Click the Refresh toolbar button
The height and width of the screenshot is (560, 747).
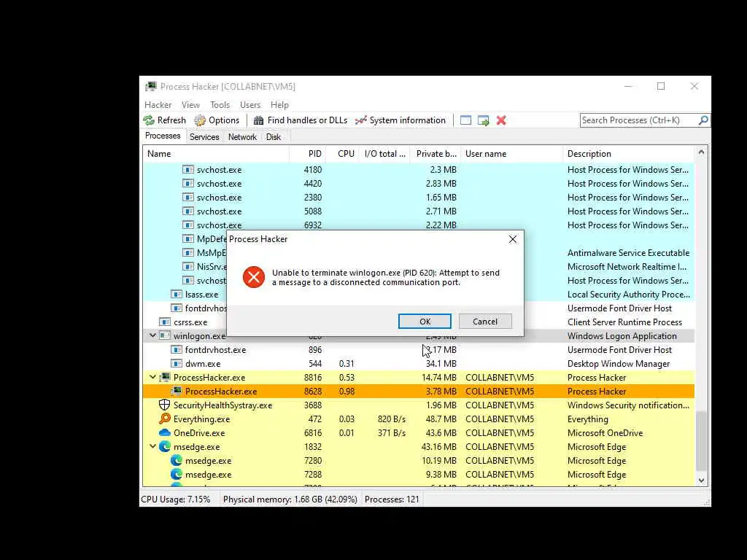pos(165,120)
